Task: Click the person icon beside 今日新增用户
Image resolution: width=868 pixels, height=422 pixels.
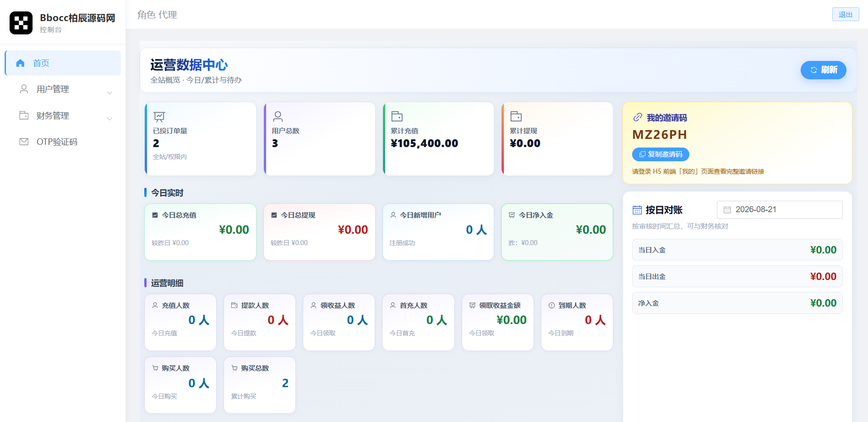Action: tap(393, 215)
